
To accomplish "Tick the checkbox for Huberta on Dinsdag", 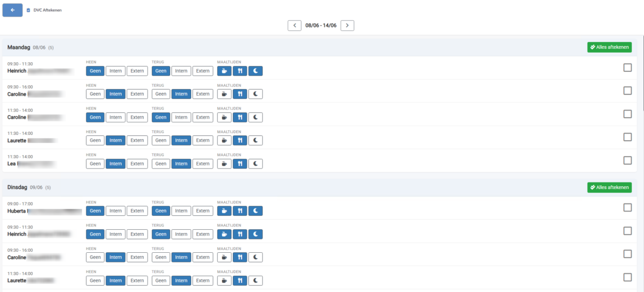I will [x=627, y=208].
